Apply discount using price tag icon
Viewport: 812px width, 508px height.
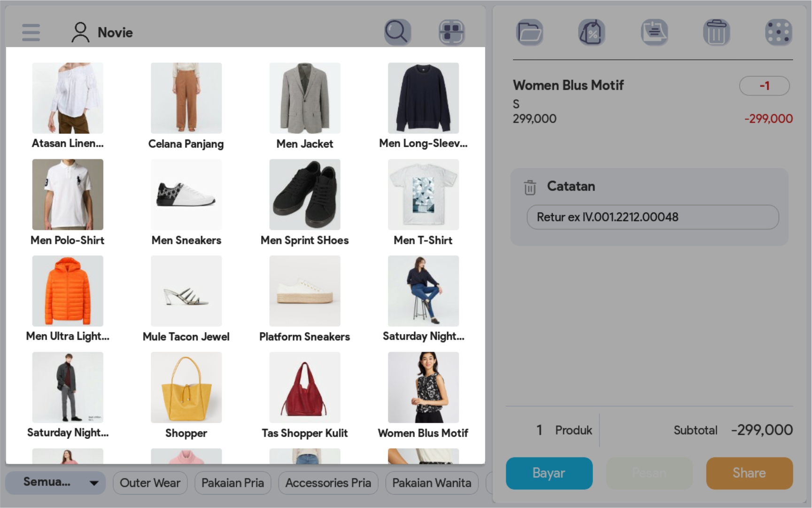coord(591,32)
